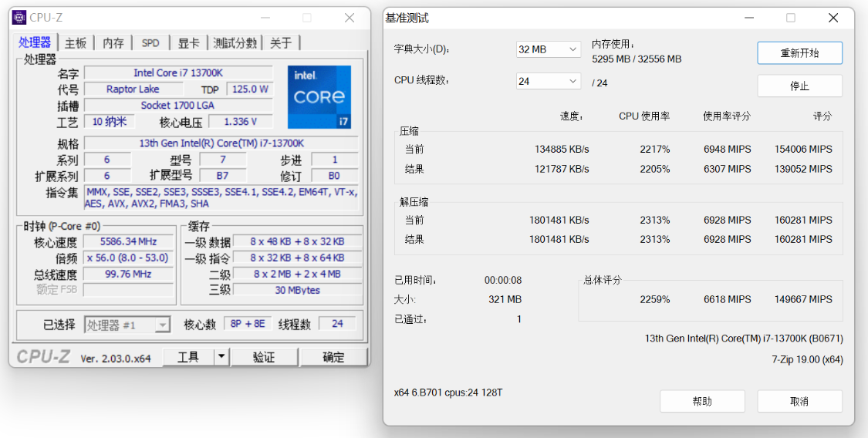Click the 125.0 W TDP value
Viewport: 868px width, 438px height.
(250, 89)
